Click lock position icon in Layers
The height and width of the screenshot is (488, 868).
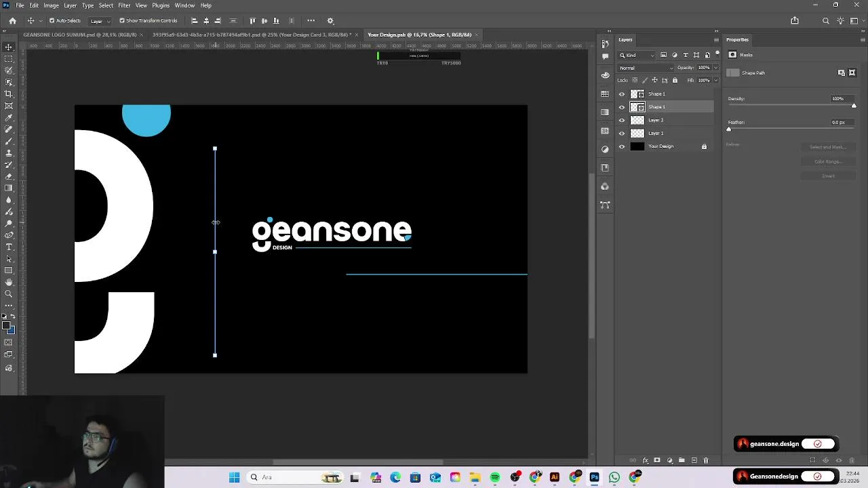(654, 81)
